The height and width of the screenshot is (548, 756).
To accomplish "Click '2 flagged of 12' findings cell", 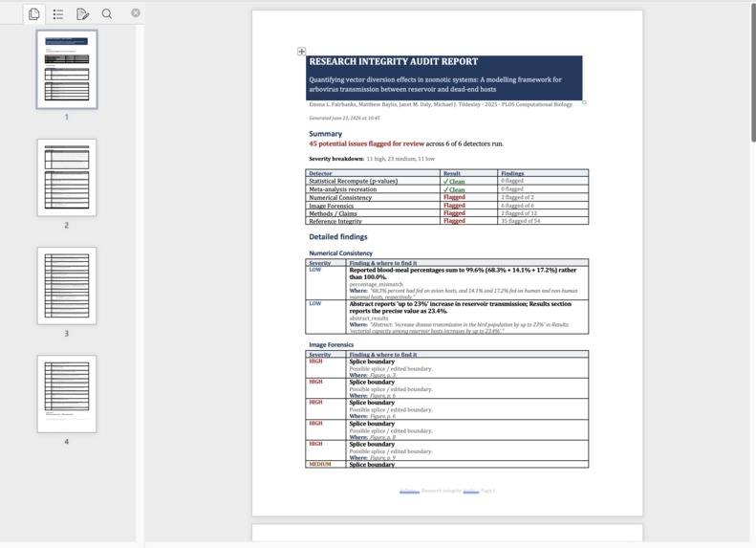I will [543, 213].
